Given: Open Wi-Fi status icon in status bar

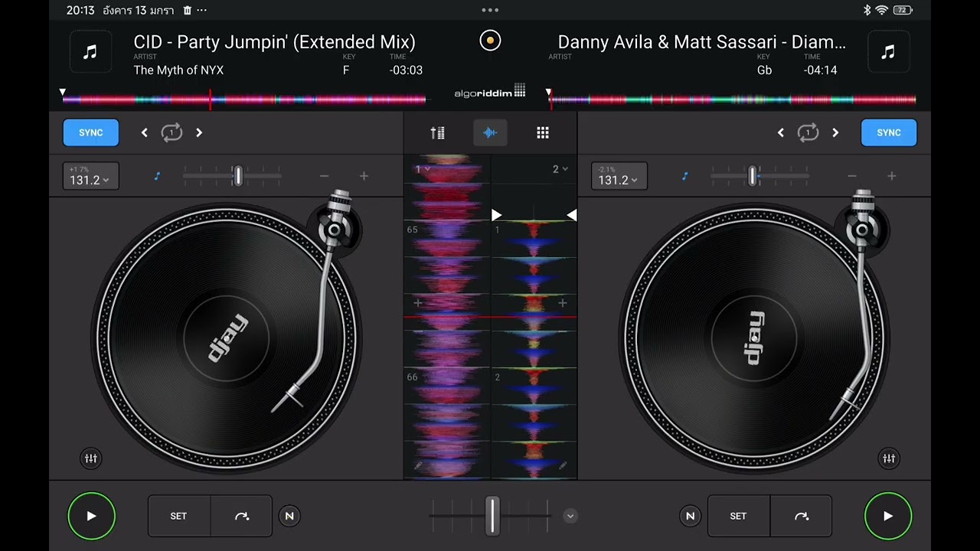Looking at the screenshot, I should coord(882,10).
